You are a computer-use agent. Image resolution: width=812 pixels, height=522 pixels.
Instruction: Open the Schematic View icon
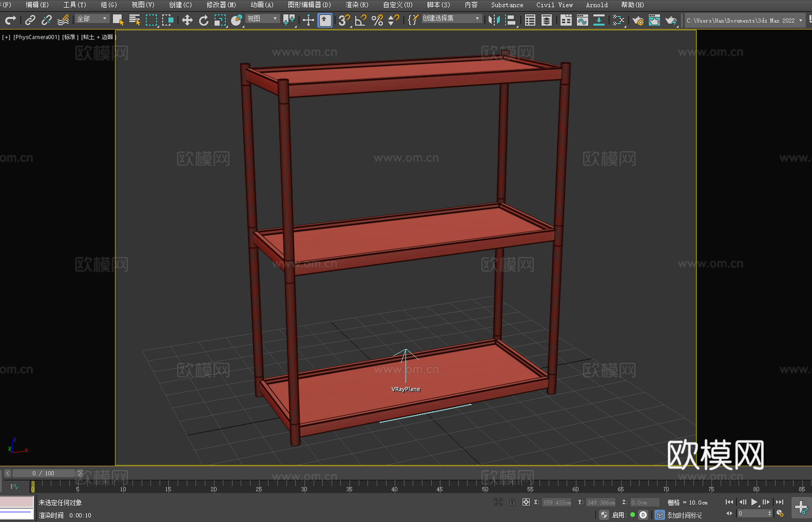(599, 20)
